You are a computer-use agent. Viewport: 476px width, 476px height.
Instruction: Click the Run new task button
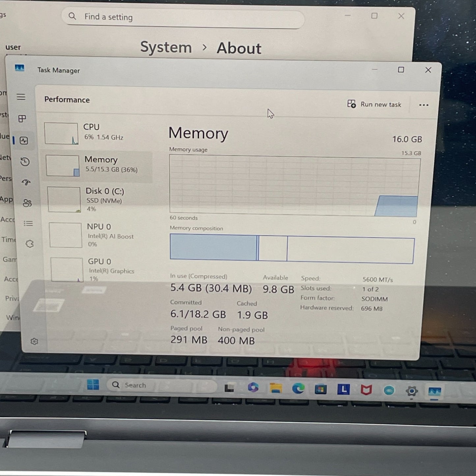tap(375, 104)
